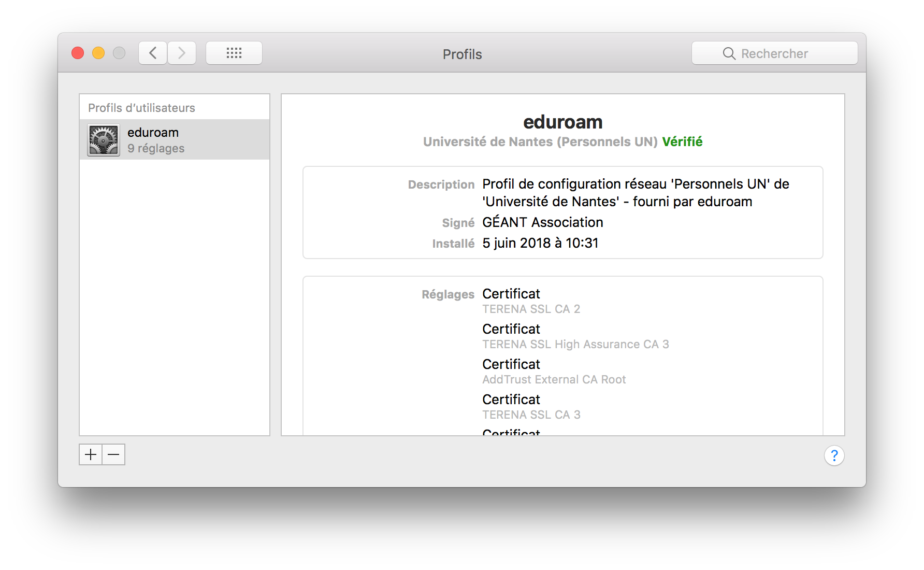Click the help question mark icon
This screenshot has height=570, width=924.
point(834,455)
